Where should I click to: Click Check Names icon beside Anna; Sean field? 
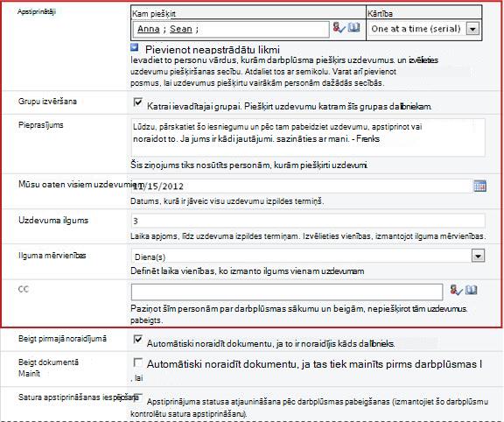(x=339, y=28)
